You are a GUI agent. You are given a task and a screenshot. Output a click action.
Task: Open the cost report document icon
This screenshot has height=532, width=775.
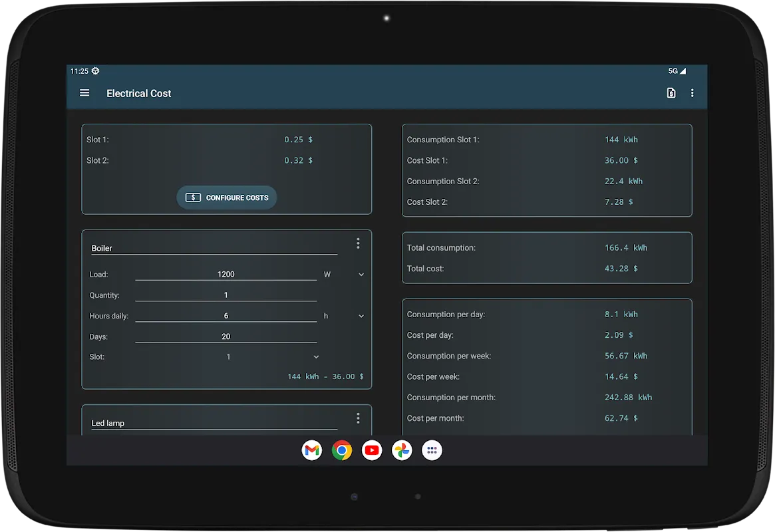click(671, 93)
